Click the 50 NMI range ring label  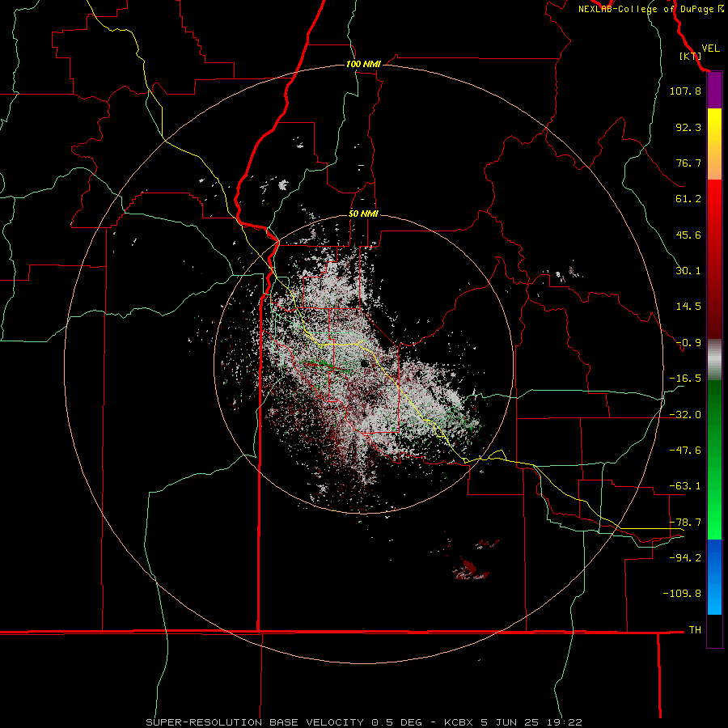[x=363, y=214]
